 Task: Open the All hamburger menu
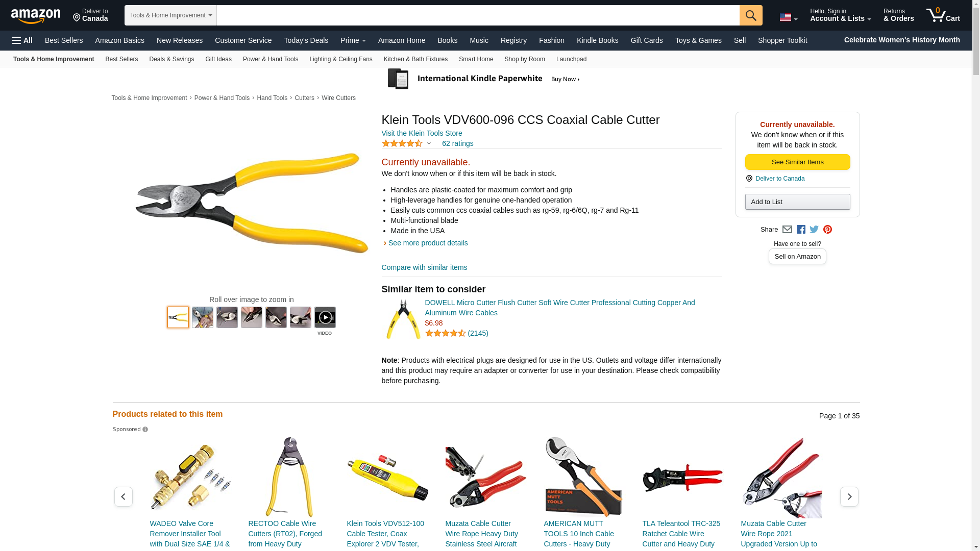pyautogui.click(x=22, y=40)
